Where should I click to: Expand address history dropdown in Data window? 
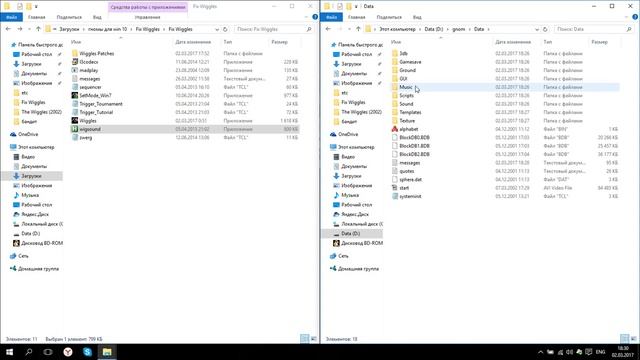tap(537, 29)
